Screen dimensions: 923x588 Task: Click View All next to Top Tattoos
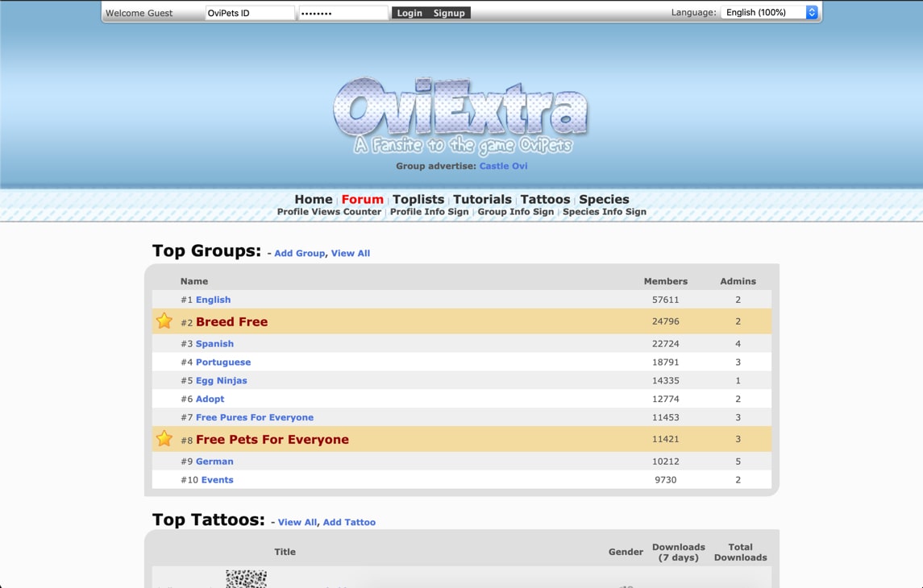coord(297,522)
